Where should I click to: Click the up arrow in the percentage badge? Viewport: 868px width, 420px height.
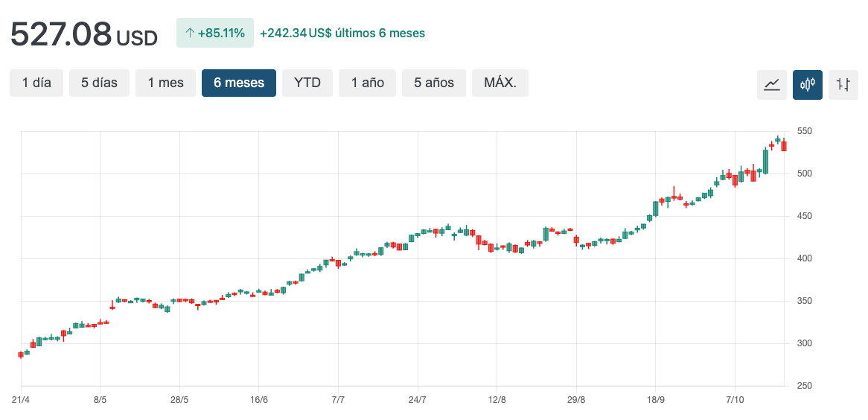pyautogui.click(x=190, y=33)
